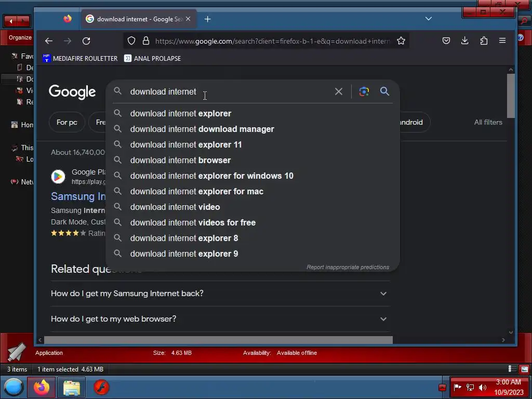This screenshot has height=399, width=532.
Task: Select suggestion 'download internet video'
Action: [x=253, y=207]
